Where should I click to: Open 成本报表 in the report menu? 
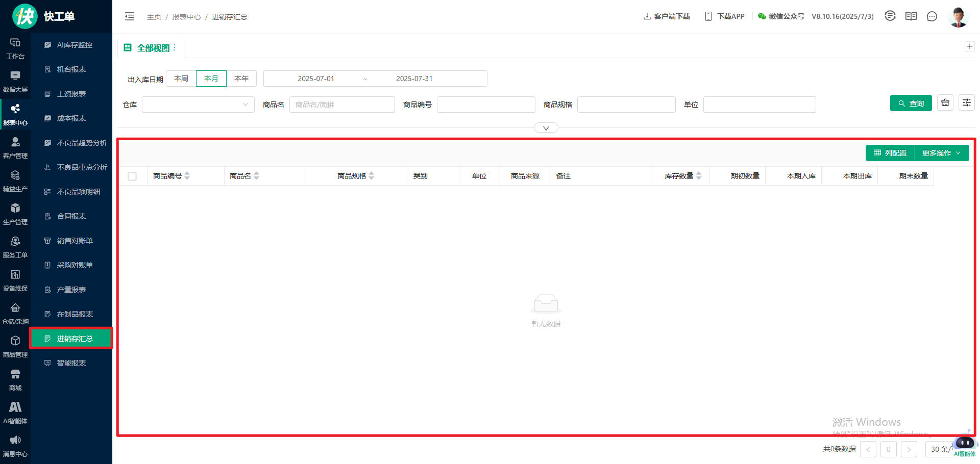tap(71, 118)
